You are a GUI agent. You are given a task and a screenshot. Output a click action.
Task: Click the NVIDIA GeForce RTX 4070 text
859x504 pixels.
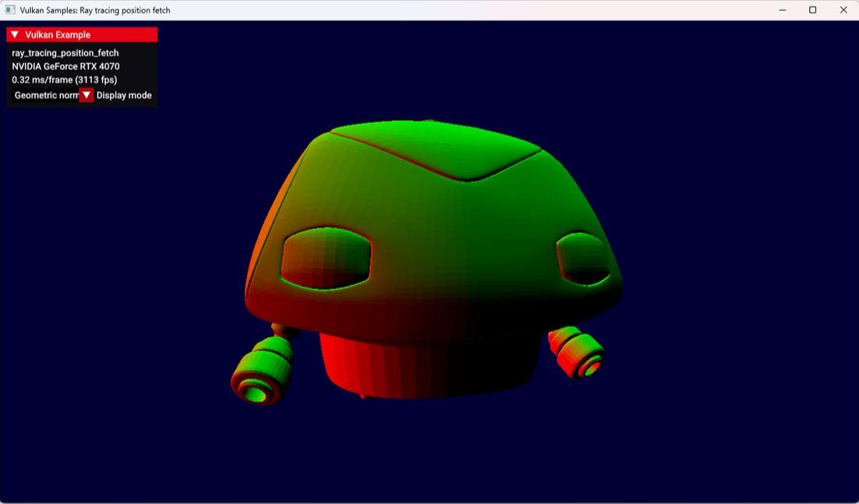coord(65,66)
